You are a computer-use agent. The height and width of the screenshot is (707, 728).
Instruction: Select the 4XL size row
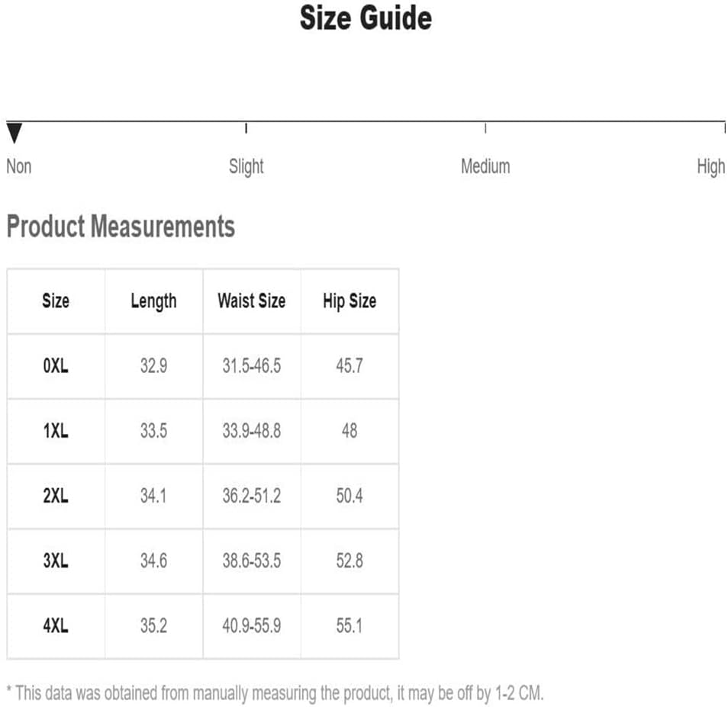pos(56,626)
